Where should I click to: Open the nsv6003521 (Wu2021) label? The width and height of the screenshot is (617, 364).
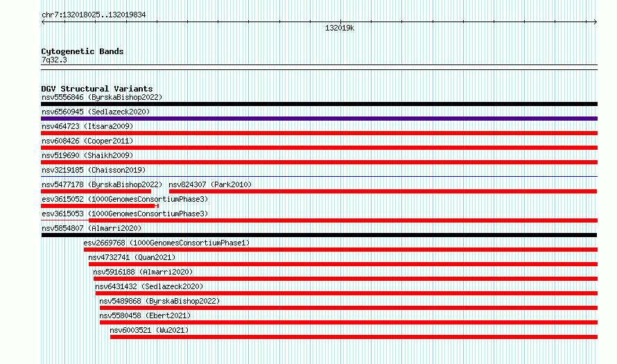pos(149,330)
